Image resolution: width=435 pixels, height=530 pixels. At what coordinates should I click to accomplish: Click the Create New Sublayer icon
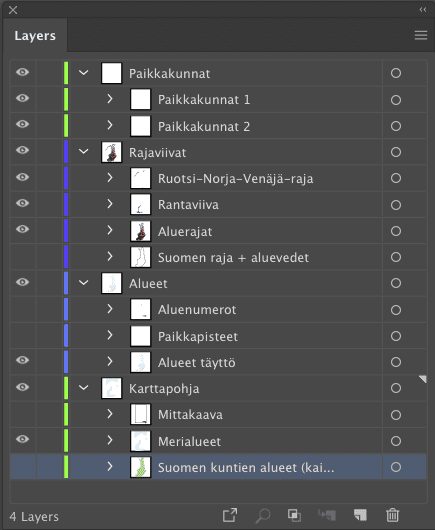tap(327, 515)
